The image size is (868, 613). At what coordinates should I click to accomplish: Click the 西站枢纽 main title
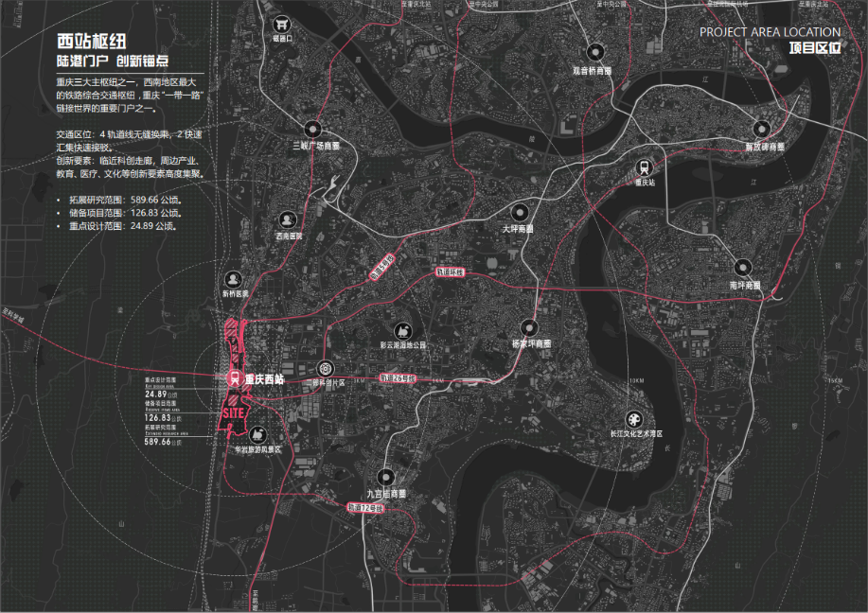(91, 41)
